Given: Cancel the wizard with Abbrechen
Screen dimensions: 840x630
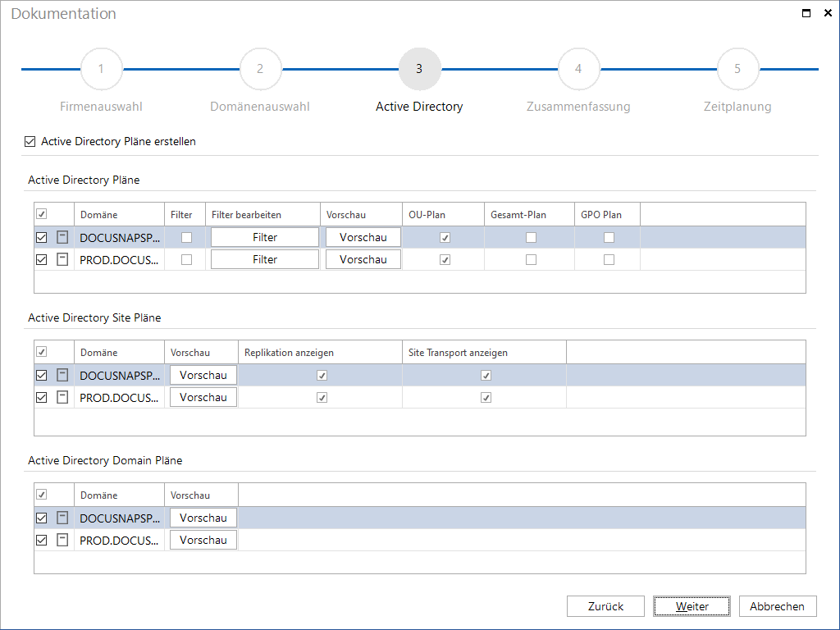Looking at the screenshot, I should click(x=778, y=606).
